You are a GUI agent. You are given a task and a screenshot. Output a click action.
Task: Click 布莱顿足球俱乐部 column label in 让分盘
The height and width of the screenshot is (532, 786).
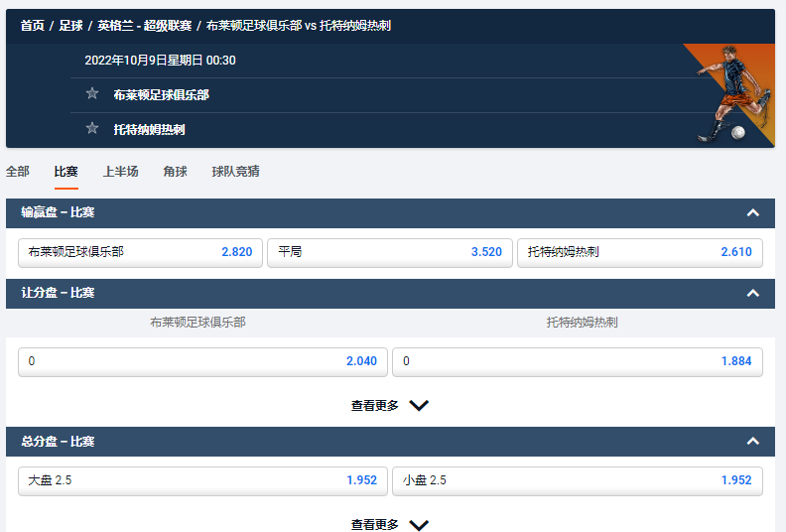[198, 322]
